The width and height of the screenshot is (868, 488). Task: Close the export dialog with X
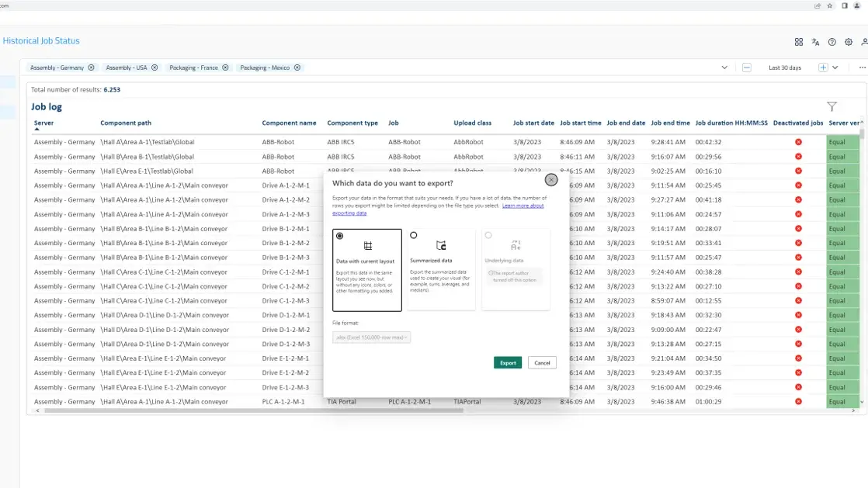click(x=551, y=180)
